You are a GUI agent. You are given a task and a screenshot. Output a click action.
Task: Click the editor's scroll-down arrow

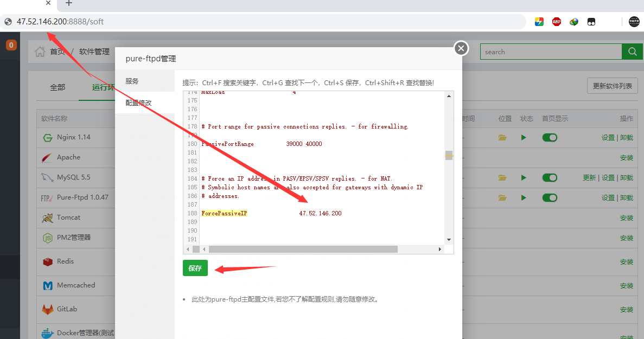point(449,239)
